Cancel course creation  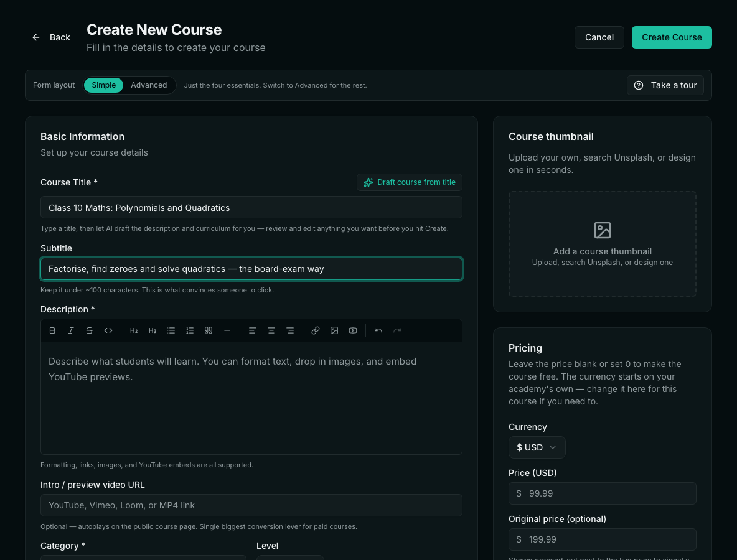(599, 37)
